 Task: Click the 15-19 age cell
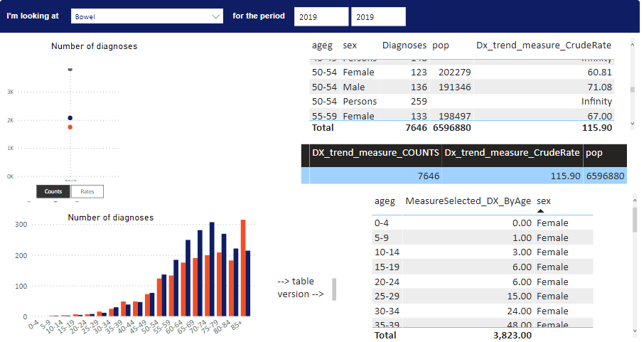[387, 267]
